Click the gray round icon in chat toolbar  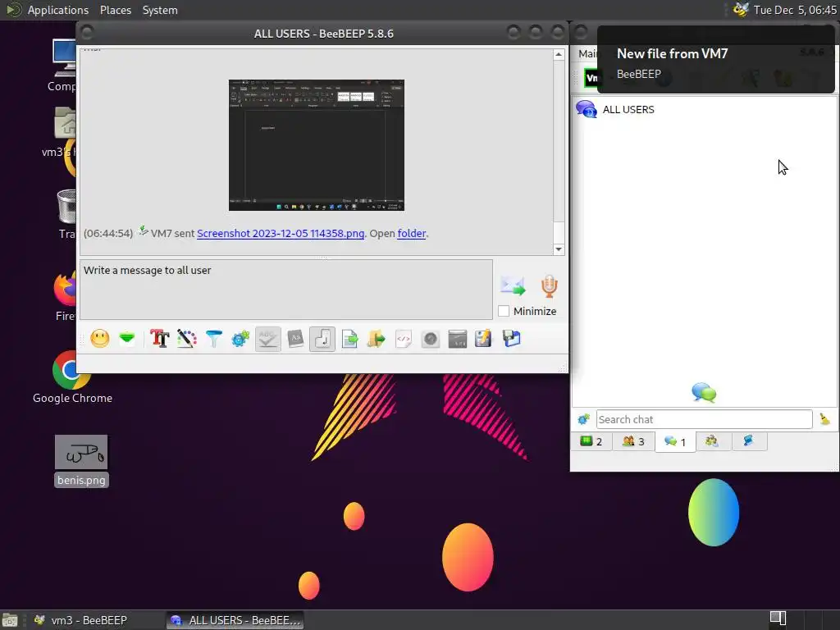click(430, 339)
